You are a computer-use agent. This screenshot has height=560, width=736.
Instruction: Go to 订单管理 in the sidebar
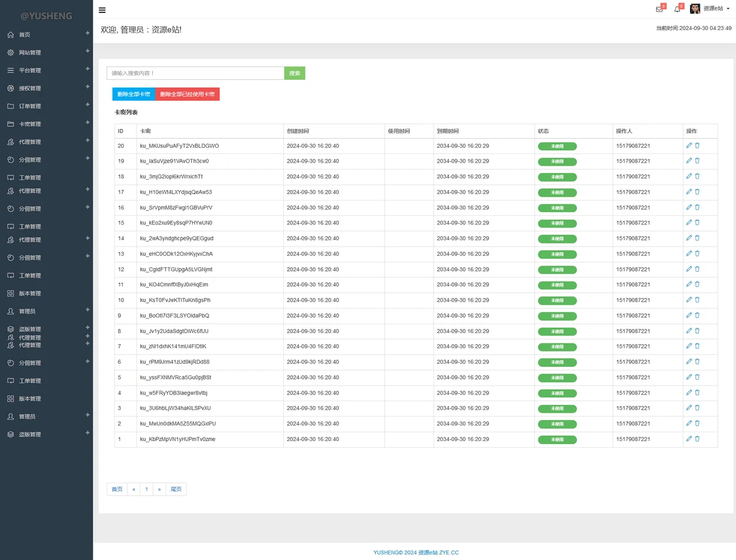tap(30, 106)
